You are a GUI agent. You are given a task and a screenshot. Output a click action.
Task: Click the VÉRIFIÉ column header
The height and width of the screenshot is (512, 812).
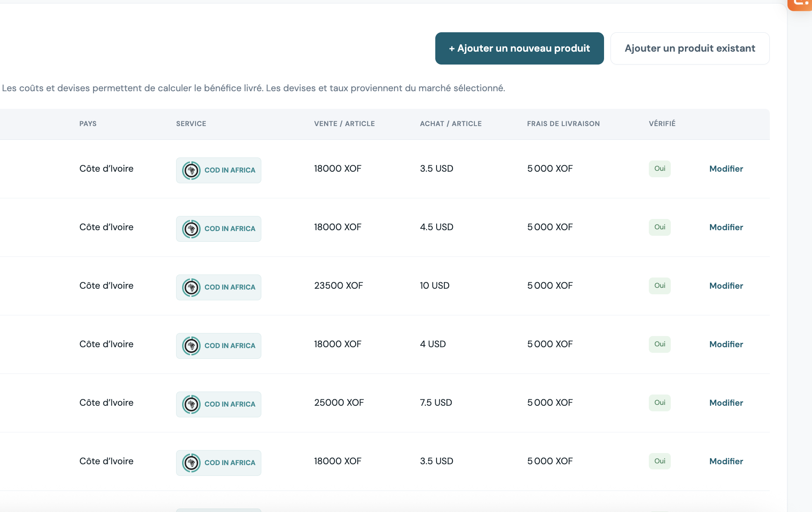662,123
